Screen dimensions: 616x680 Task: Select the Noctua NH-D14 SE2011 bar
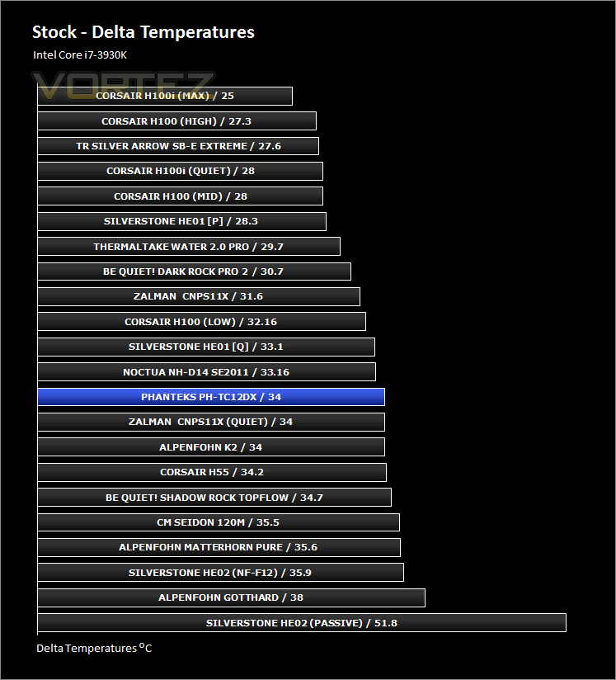click(x=206, y=371)
